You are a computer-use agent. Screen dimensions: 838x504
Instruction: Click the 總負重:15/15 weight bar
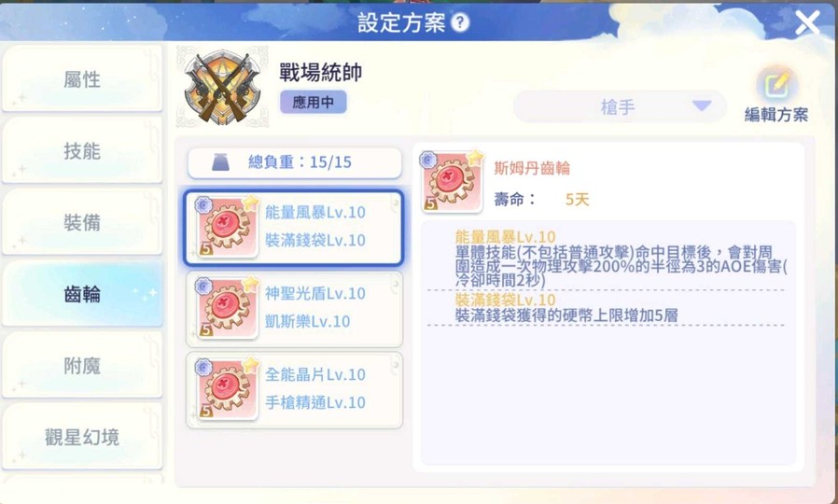click(295, 162)
